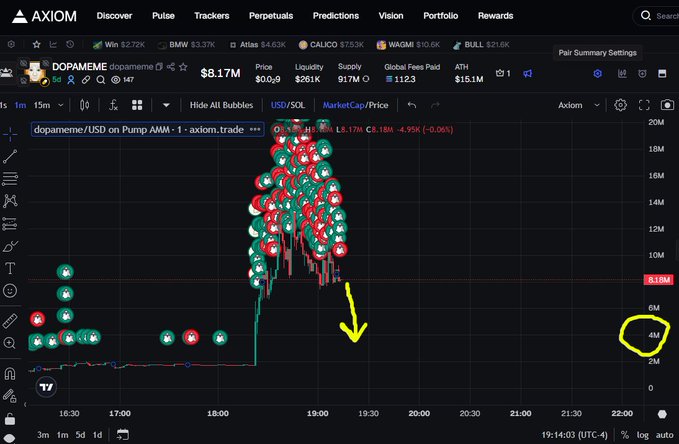Toggle the panel layout icon in pair header
The width and height of the screenshot is (679, 444).
click(x=662, y=74)
